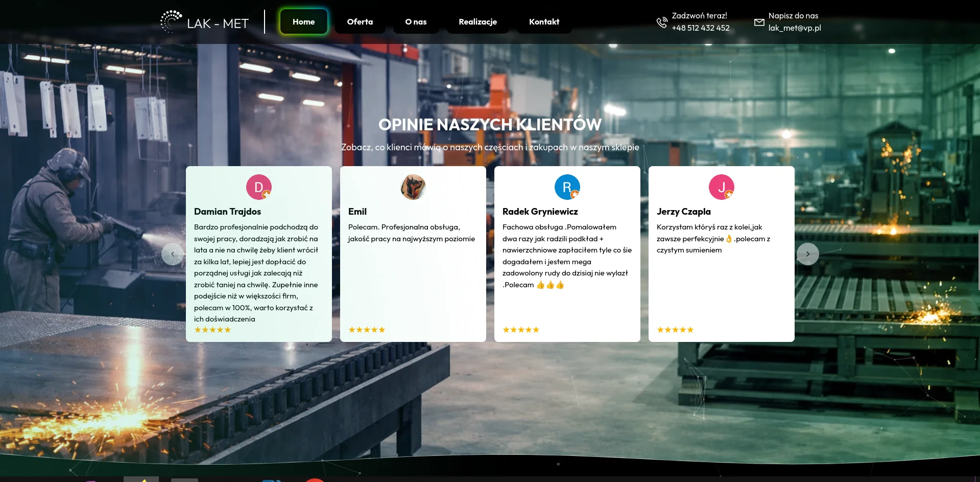Click Jerzy Czapla's avatar icon
Viewport: 980px width, 482px height.
[721, 187]
